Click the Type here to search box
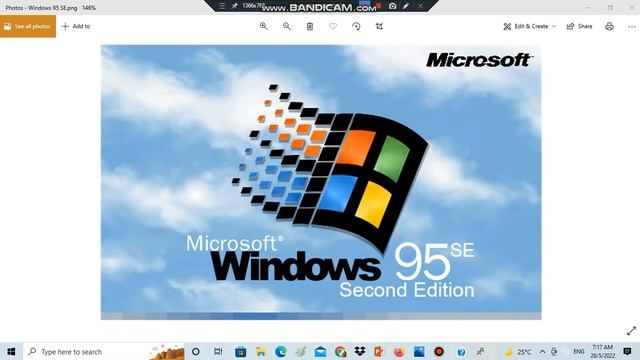The image size is (640, 360). coord(104,351)
